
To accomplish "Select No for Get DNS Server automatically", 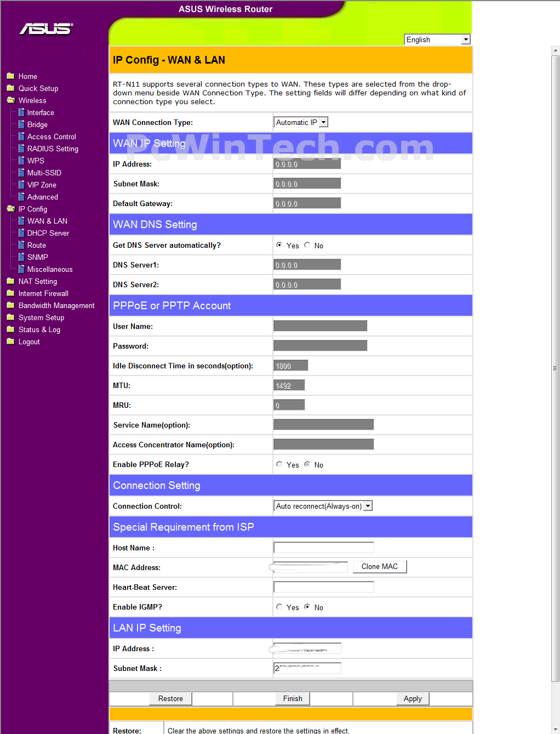I will pos(307,245).
